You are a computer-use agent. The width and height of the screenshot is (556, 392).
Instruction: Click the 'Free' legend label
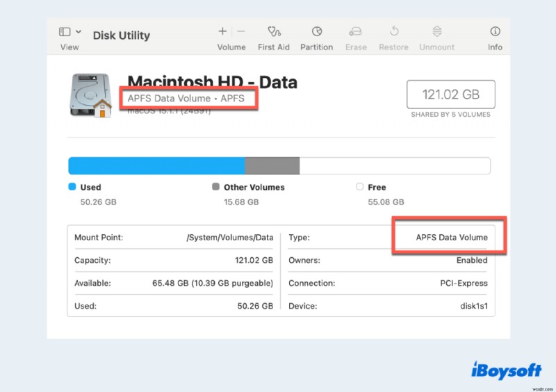point(377,187)
